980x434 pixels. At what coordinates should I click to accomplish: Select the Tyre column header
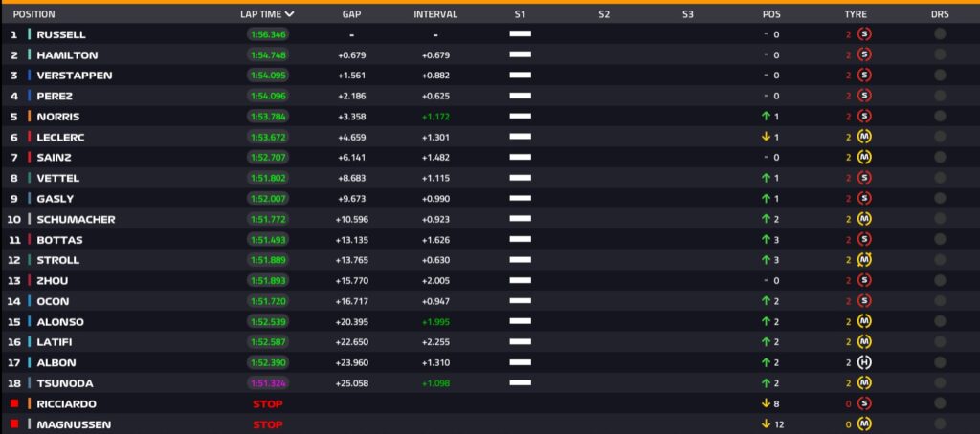click(856, 14)
